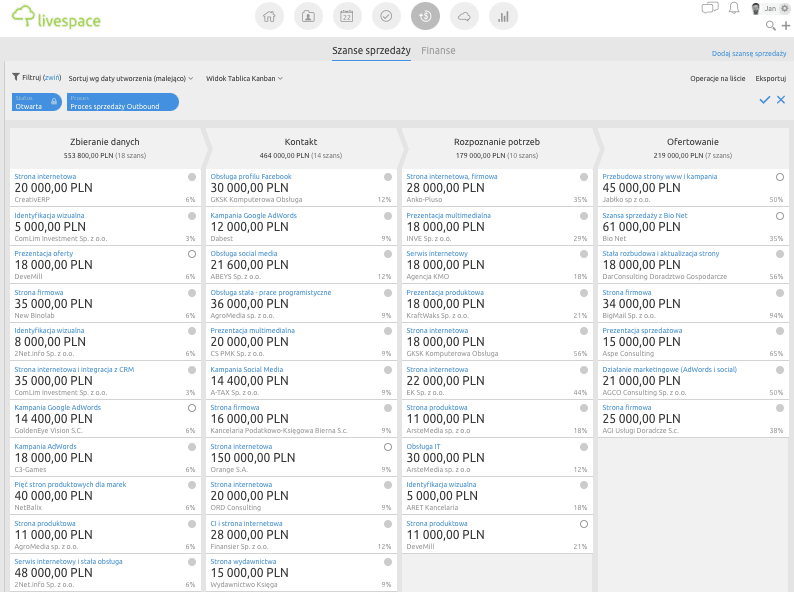Image resolution: width=794 pixels, height=592 pixels.
Task: Click the lock icon on Otwarta filter
Action: tap(54, 101)
